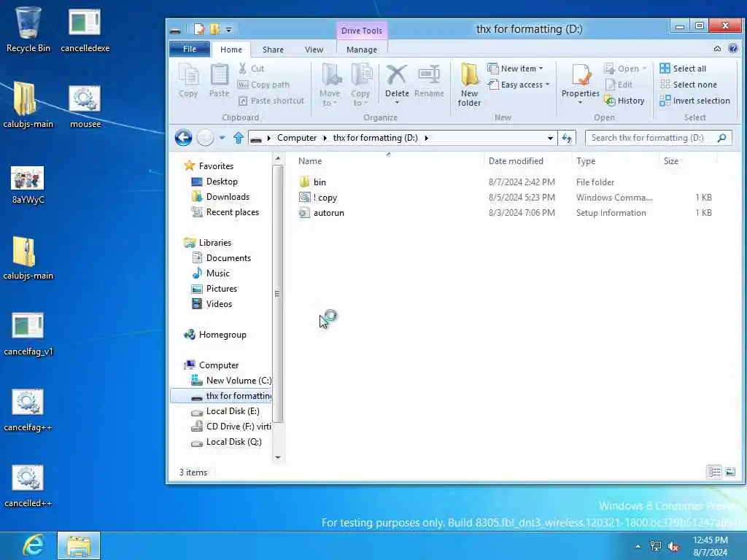Open the File menu tab

pyautogui.click(x=190, y=49)
